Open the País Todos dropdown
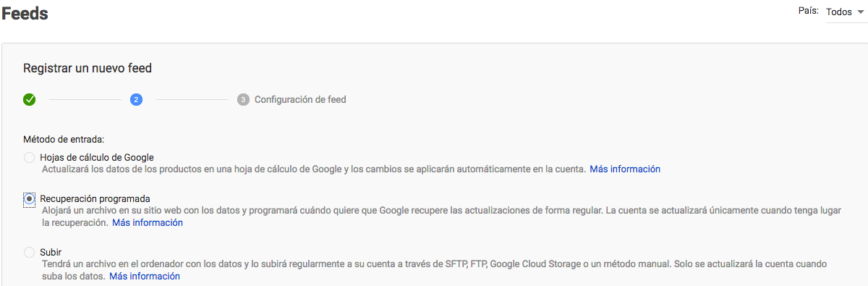 [x=846, y=12]
